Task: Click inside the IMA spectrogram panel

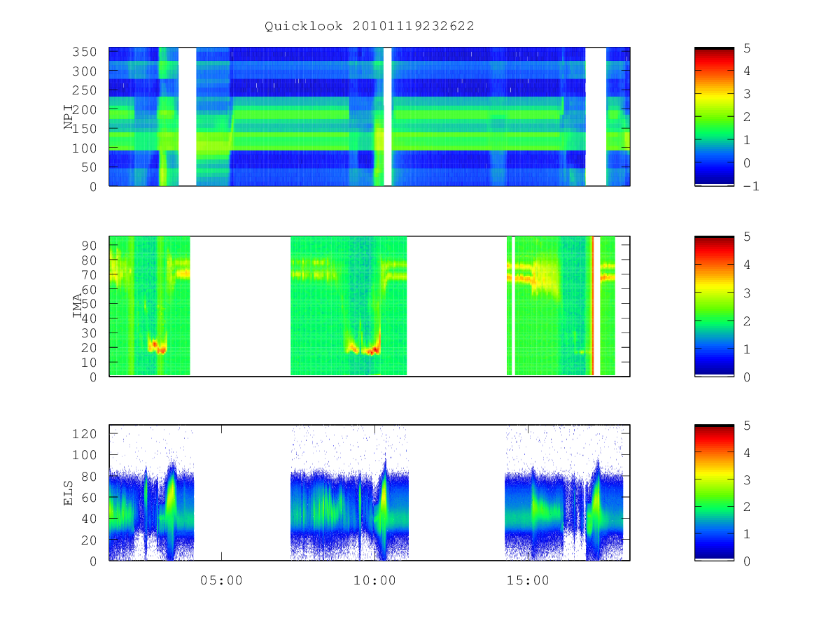Action: point(370,307)
